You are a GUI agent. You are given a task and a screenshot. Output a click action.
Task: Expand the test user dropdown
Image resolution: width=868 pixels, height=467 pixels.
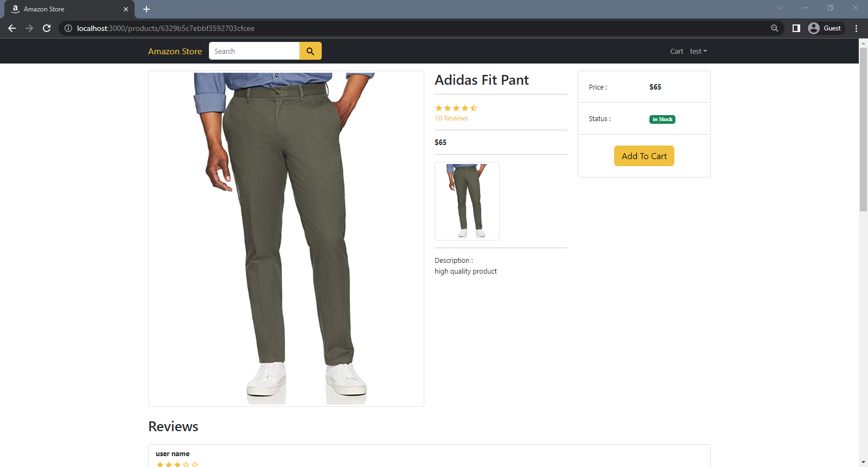tap(699, 52)
